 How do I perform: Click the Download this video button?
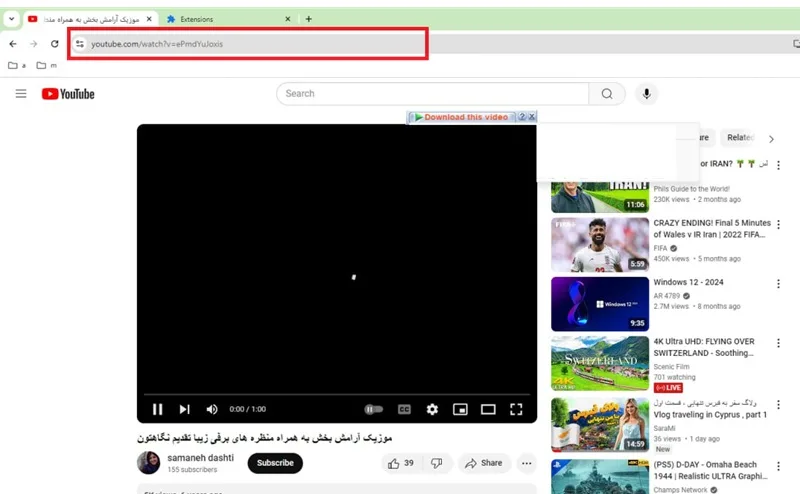pyautogui.click(x=461, y=117)
